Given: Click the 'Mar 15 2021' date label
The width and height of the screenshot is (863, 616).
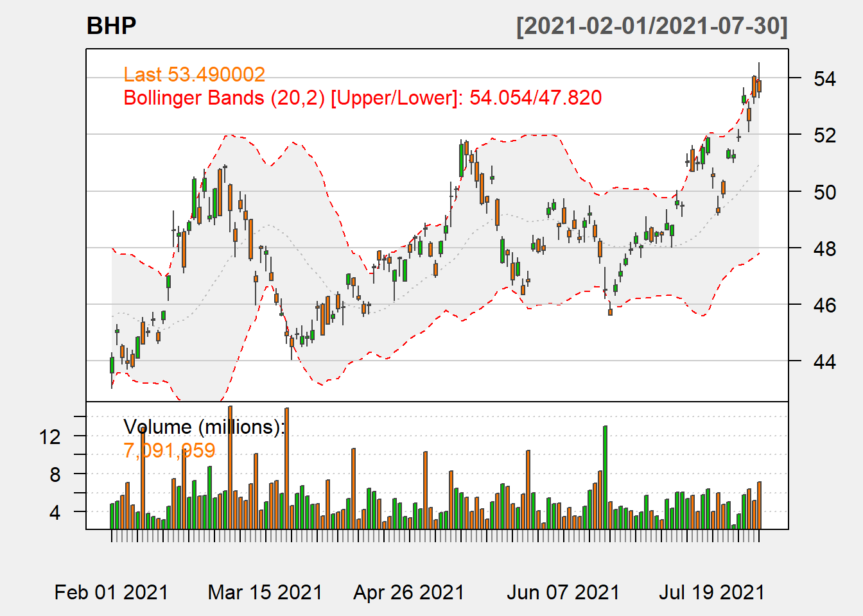Looking at the screenshot, I should (265, 592).
